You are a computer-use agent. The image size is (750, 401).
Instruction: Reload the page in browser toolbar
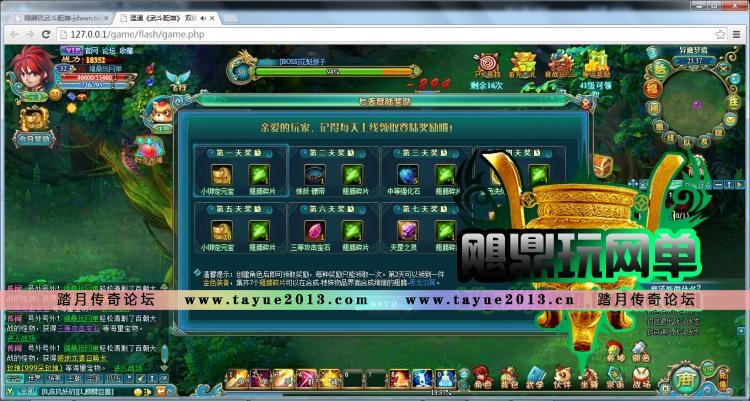tap(45, 34)
